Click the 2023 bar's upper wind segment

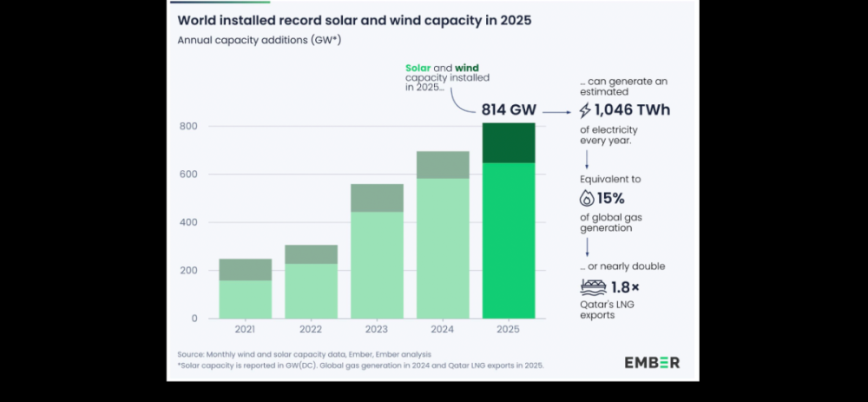pyautogui.click(x=377, y=198)
